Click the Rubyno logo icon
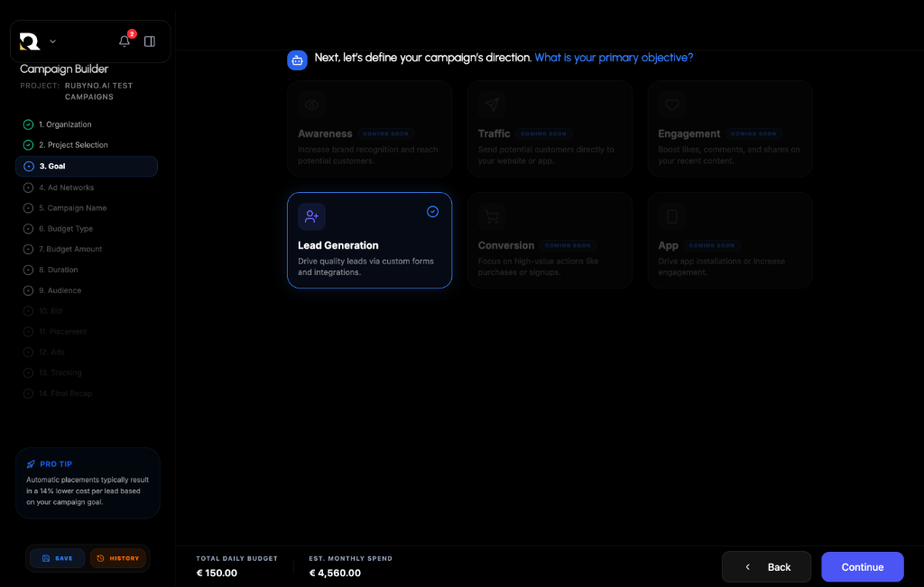This screenshot has height=587, width=924. point(30,41)
